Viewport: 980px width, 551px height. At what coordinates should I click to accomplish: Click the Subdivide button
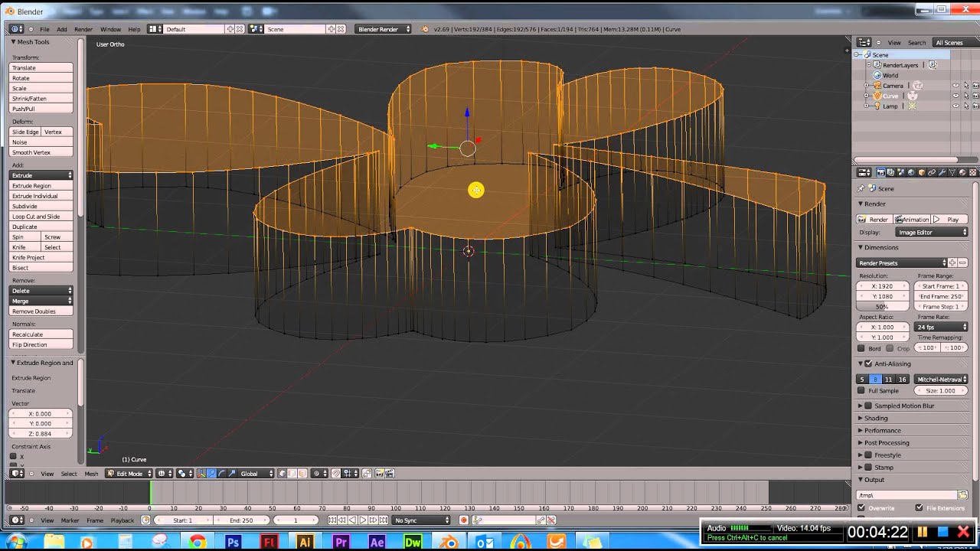[41, 206]
